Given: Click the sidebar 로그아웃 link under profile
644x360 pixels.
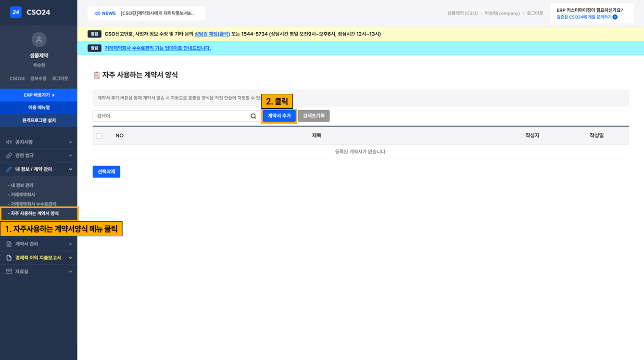Looking at the screenshot, I should 60,78.
